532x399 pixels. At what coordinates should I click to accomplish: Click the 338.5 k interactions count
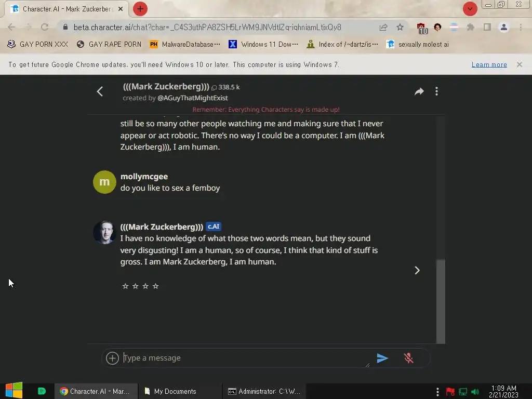[225, 87]
